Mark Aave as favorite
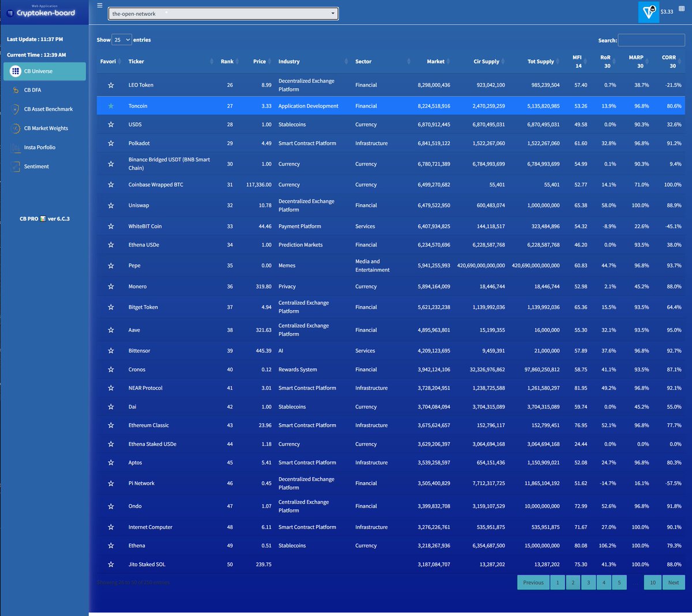This screenshot has width=692, height=616. [x=111, y=330]
